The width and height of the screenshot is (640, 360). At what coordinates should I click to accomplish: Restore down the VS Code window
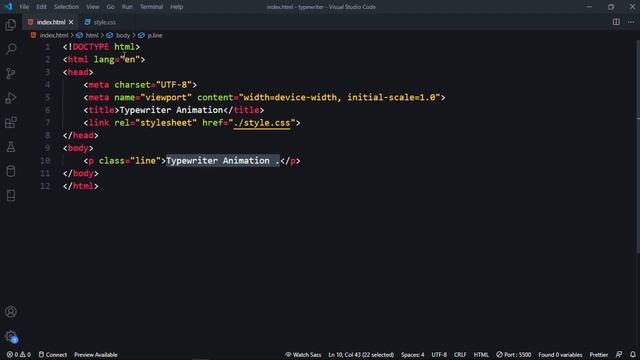(611, 7)
